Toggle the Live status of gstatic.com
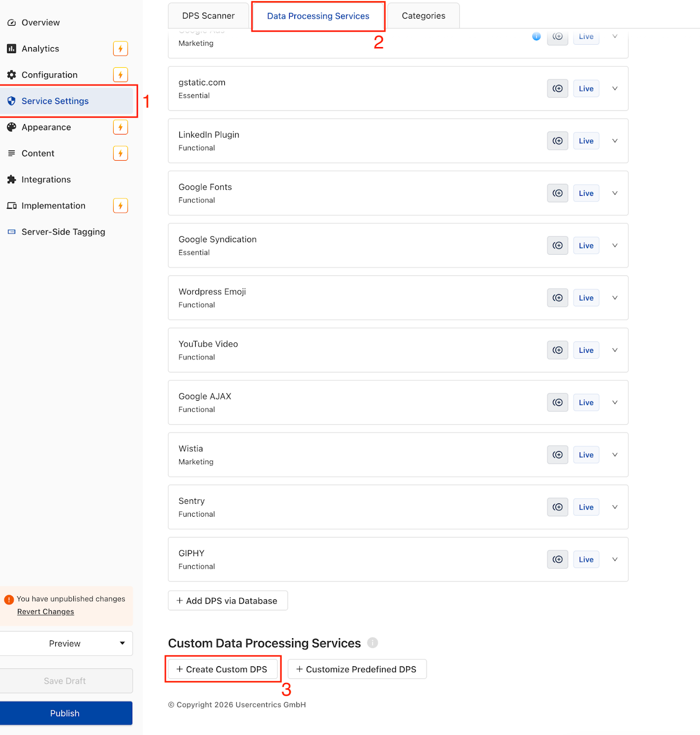The width and height of the screenshot is (700, 735). (586, 89)
